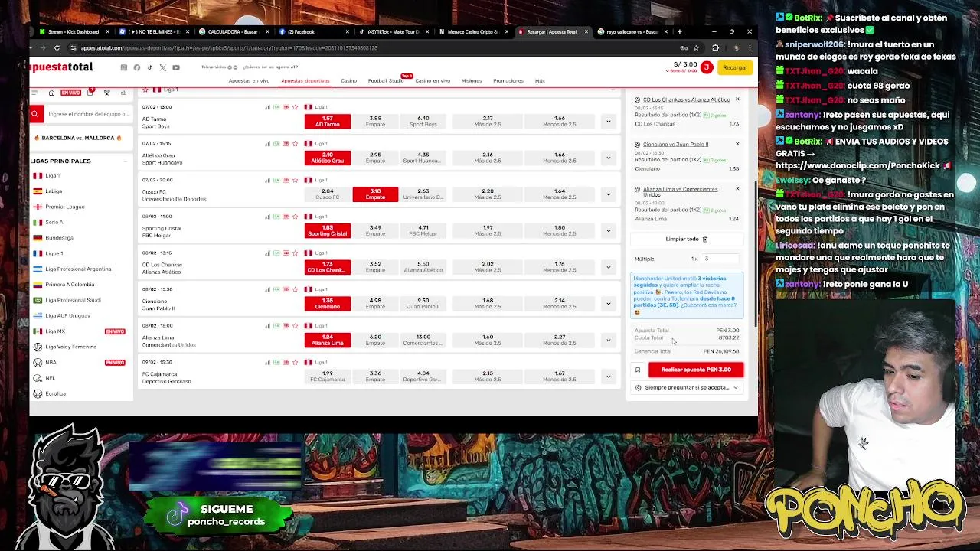Select the 3.88 Empate odds for AD Tarma
The image size is (980, 551).
tap(375, 121)
